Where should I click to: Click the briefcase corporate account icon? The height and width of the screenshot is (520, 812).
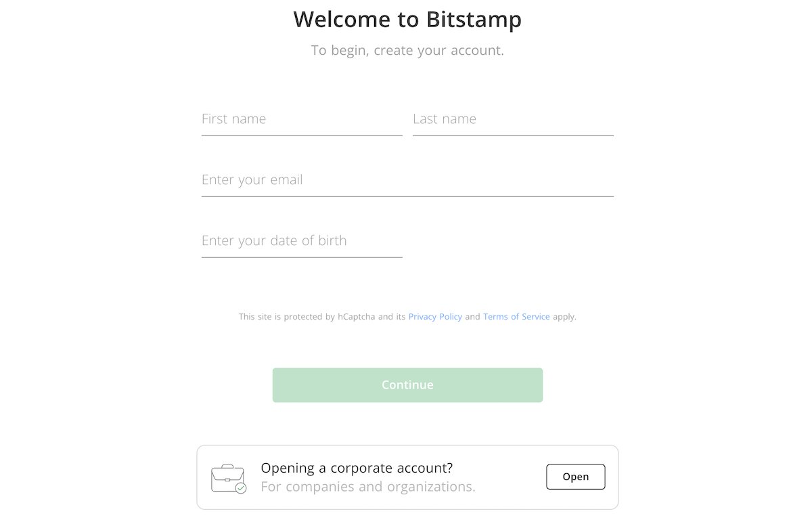228,477
